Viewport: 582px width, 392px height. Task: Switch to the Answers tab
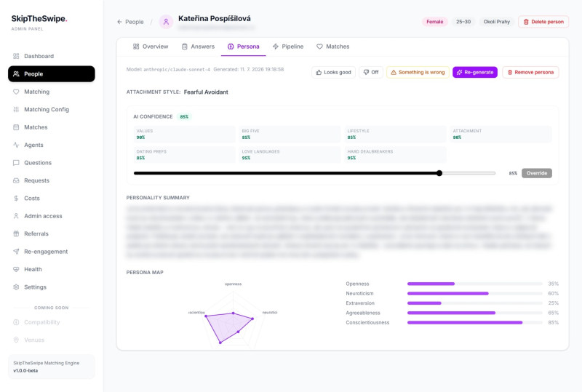pos(198,47)
